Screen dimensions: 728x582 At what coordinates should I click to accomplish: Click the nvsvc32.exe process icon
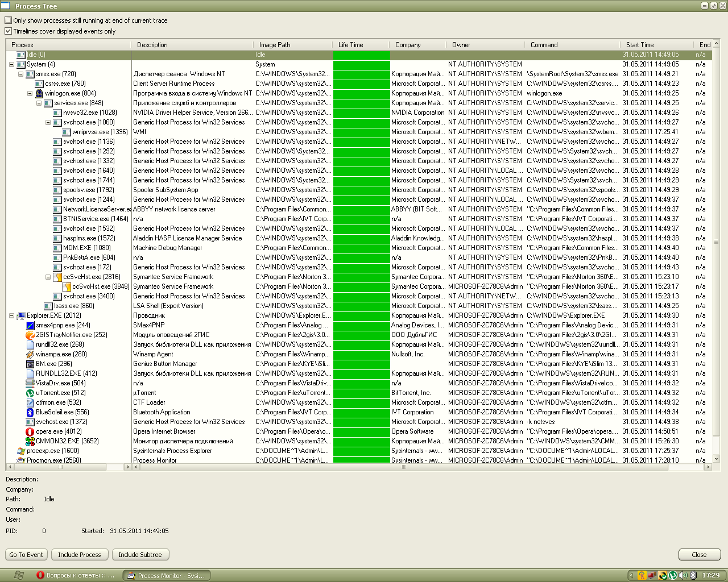pos(57,113)
